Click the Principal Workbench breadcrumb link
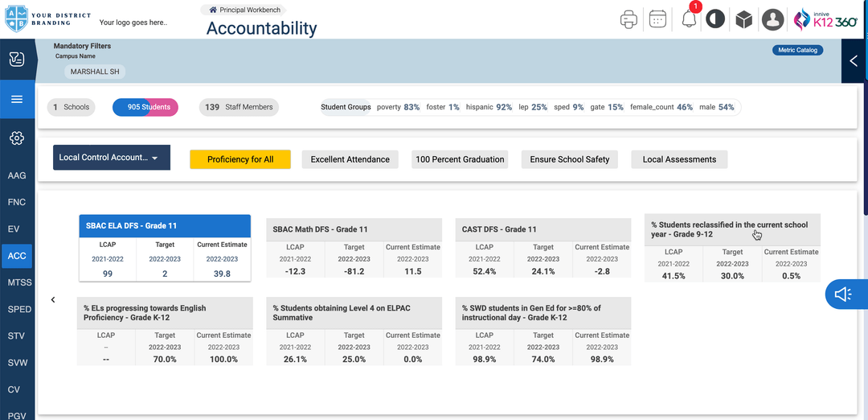Image resolution: width=868 pixels, height=420 pixels. [x=245, y=10]
